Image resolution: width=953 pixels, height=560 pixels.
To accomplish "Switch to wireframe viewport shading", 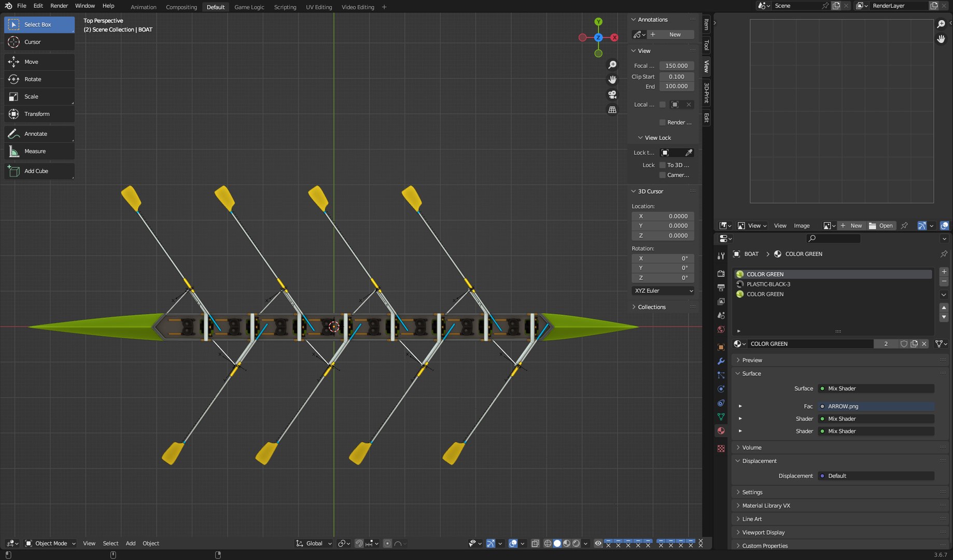I will (x=548, y=543).
